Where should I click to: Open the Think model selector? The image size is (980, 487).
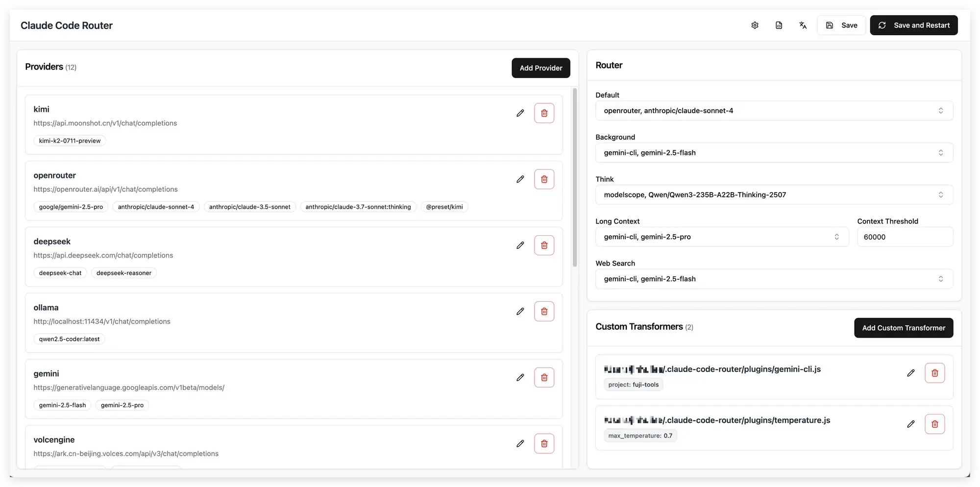[x=773, y=195]
